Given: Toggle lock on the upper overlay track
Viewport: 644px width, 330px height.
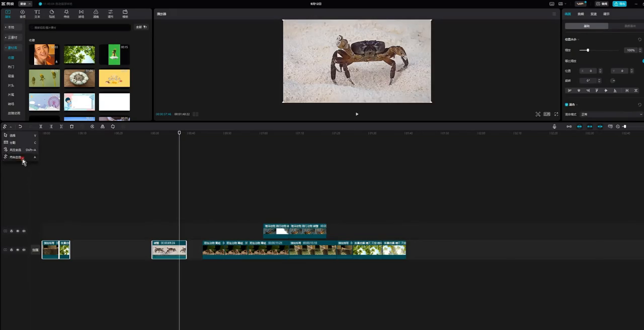Looking at the screenshot, I should (x=12, y=231).
